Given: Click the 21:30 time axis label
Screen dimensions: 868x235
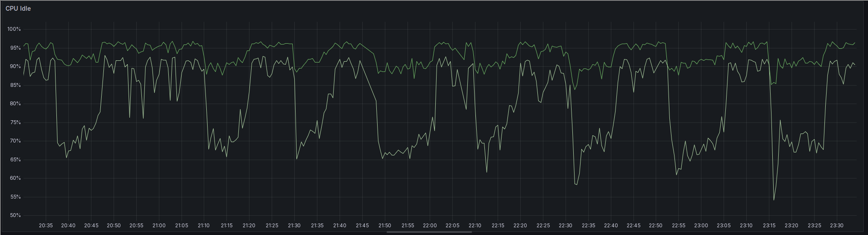Looking at the screenshot, I should click(x=294, y=226).
